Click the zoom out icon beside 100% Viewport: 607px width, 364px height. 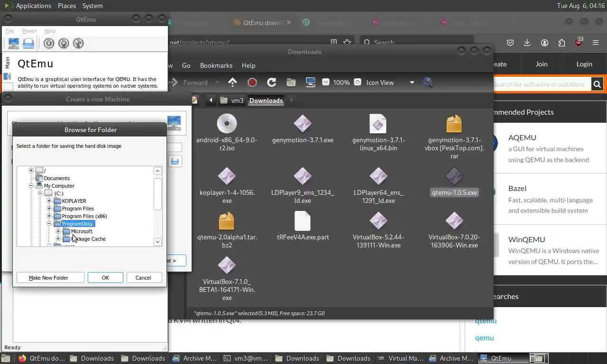click(x=326, y=82)
